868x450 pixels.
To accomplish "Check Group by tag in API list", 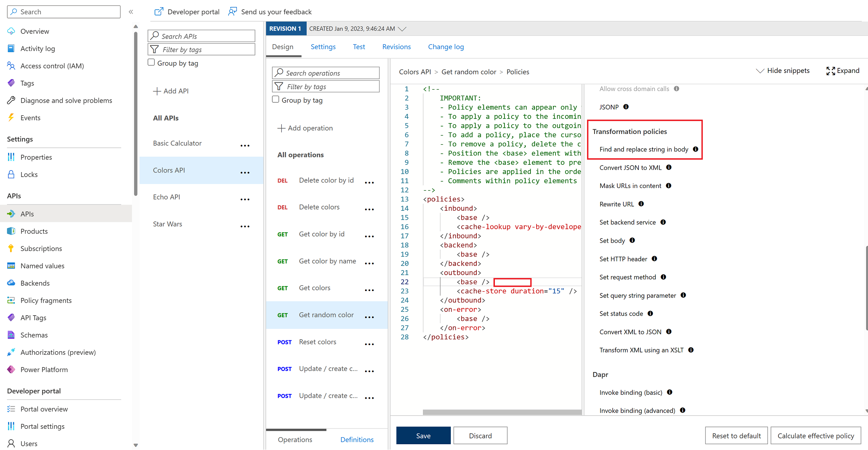I will (151, 62).
